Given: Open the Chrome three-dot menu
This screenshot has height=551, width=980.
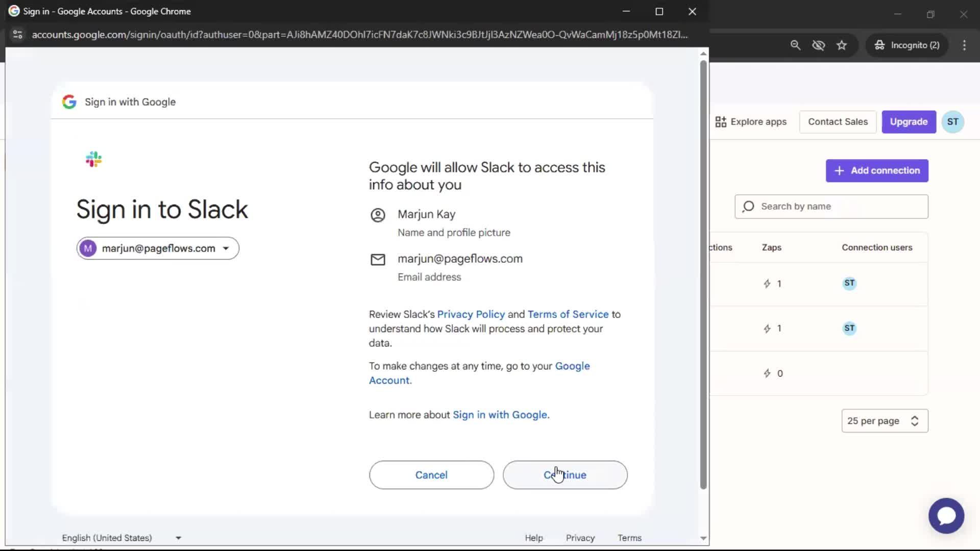Looking at the screenshot, I should pos(964,45).
